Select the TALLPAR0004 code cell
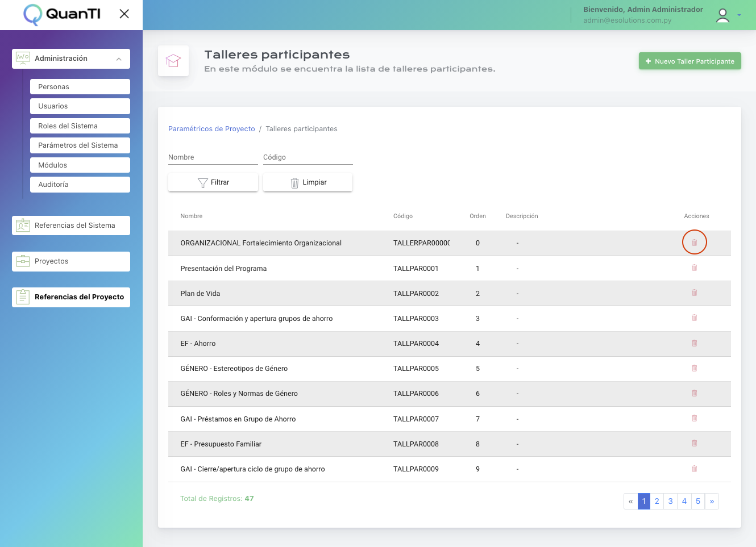This screenshot has width=756, height=547. (416, 344)
